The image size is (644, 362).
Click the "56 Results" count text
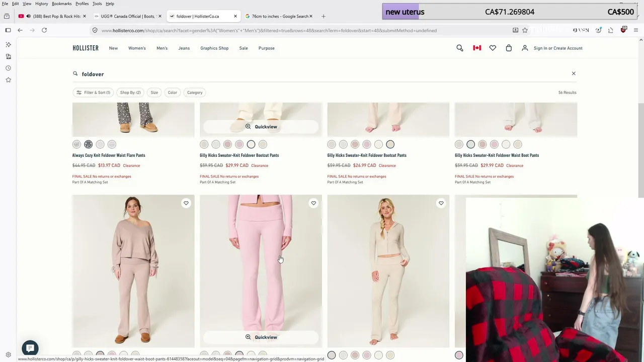pyautogui.click(x=568, y=93)
